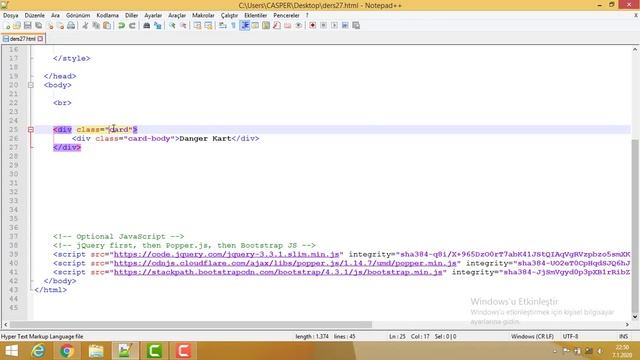Screen dimensions: 640x360
Task: Click the Save All toolbar icon
Action: point(38,25)
